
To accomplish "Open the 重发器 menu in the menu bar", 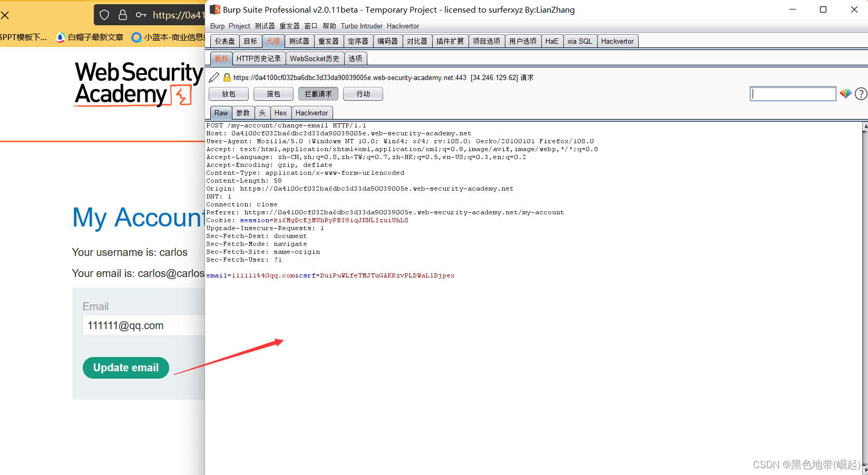I will click(x=289, y=26).
